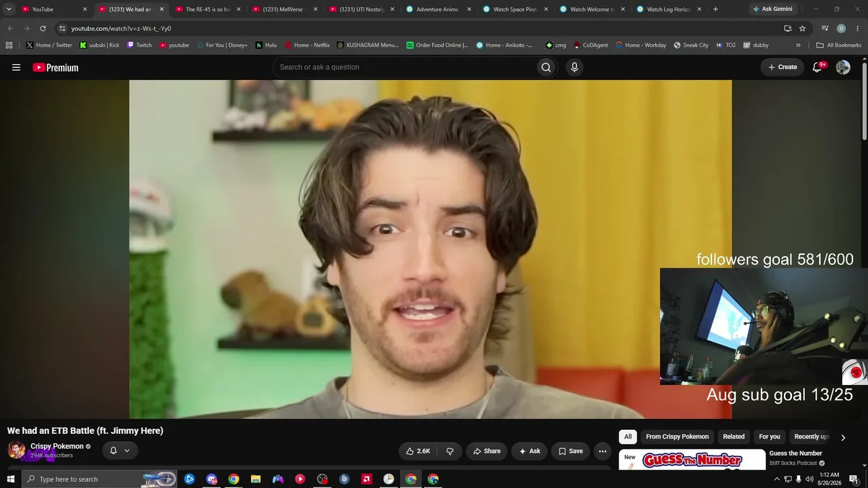Reload the page in Chrome

click(43, 28)
